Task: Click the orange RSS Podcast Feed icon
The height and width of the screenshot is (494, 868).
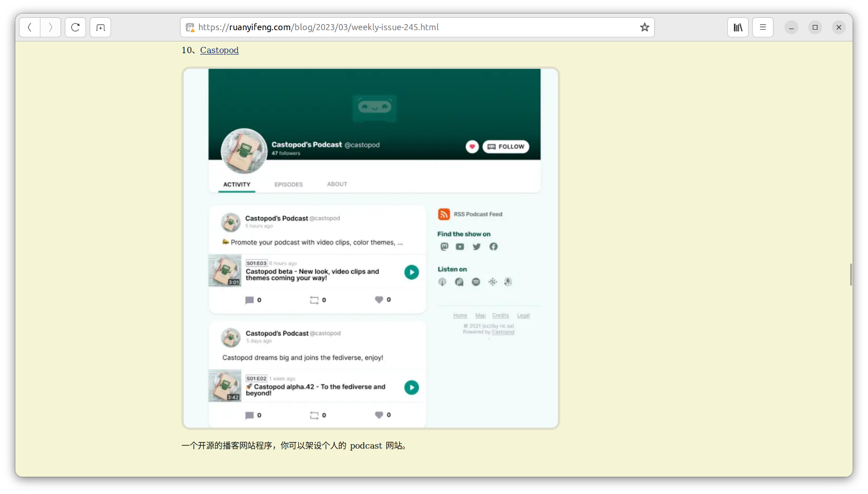Action: pos(444,214)
